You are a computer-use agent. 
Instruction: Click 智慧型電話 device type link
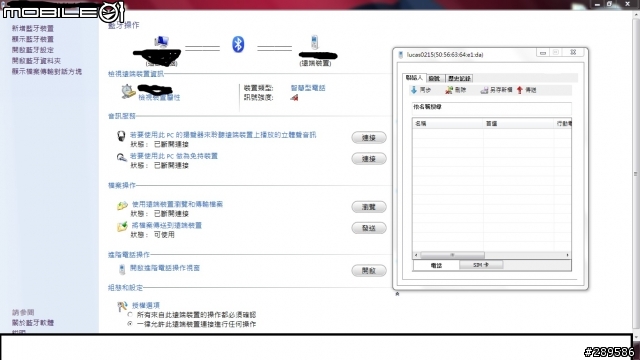[308, 88]
